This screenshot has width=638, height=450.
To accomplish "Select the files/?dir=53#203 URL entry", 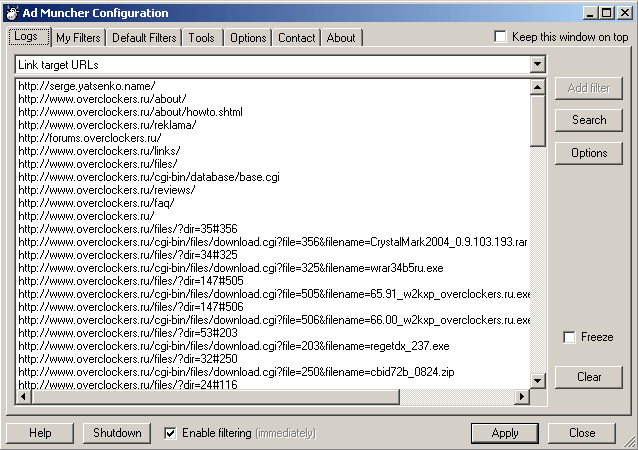I will 128,333.
